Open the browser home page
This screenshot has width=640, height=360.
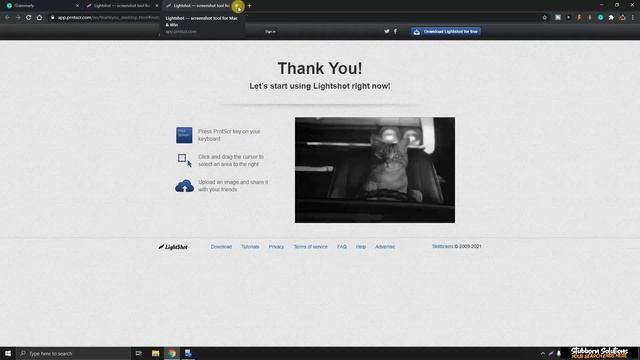39,18
